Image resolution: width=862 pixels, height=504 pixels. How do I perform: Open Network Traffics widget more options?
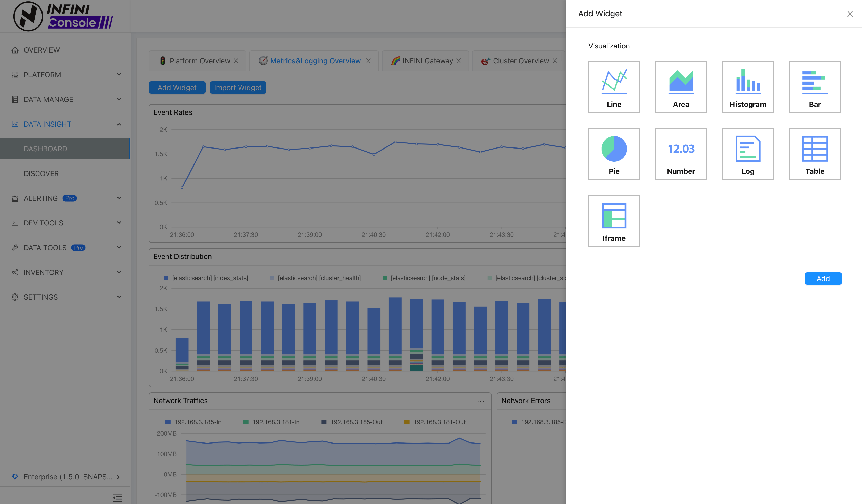481,401
